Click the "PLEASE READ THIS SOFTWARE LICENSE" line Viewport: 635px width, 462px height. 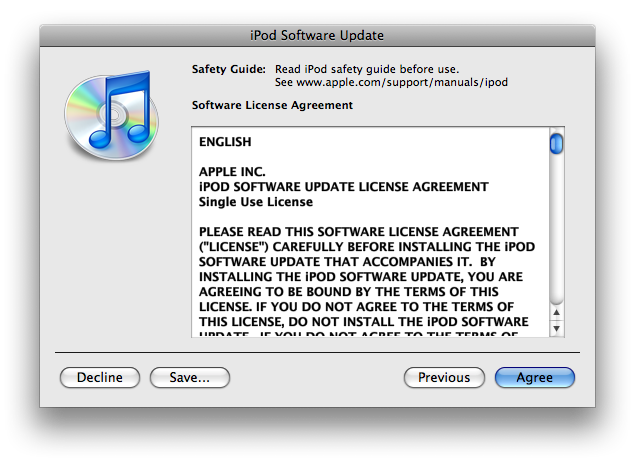(358, 232)
